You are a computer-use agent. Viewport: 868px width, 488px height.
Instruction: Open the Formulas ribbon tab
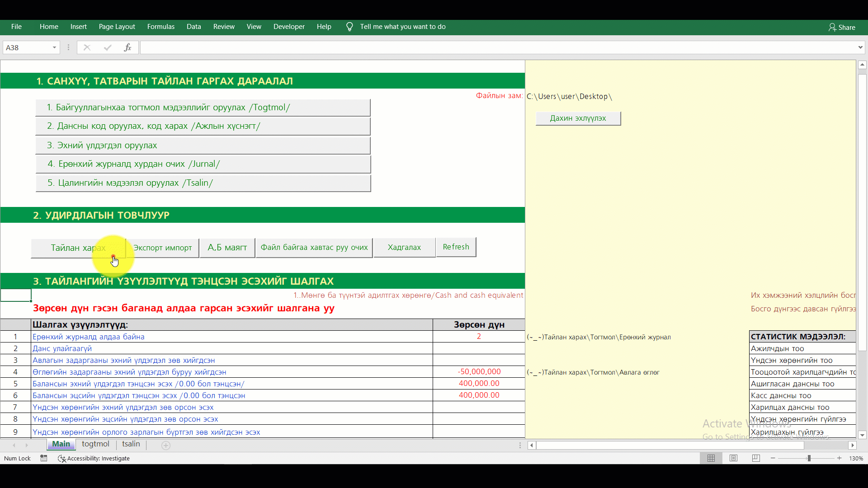(160, 27)
